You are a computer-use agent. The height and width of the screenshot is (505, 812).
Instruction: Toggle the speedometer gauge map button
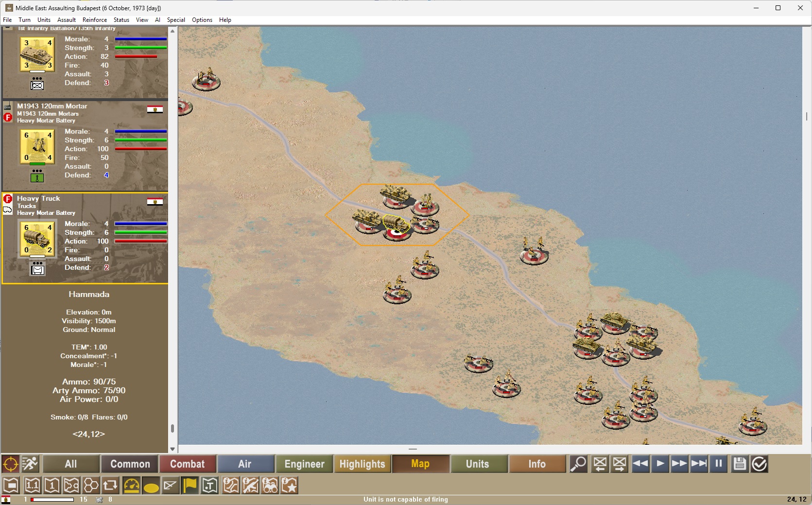131,486
